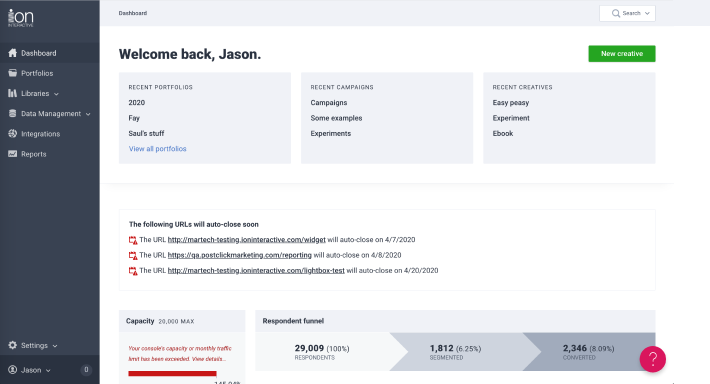Open recent campaign Campaigns
The image size is (710, 384).
[329, 102]
